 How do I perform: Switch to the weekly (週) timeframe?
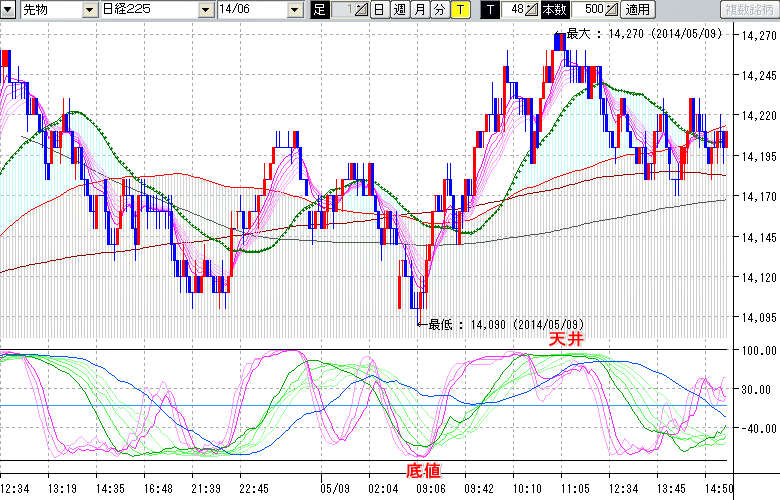[x=399, y=10]
